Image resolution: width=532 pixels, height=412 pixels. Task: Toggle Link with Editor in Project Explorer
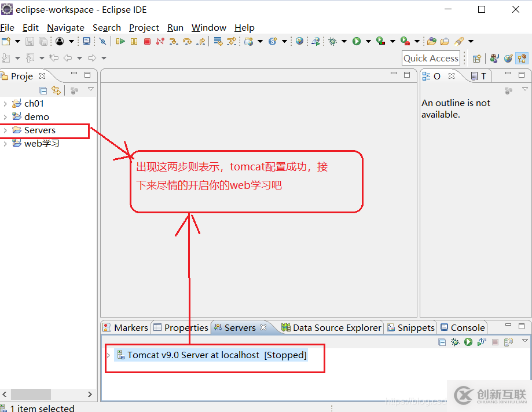tap(56, 90)
